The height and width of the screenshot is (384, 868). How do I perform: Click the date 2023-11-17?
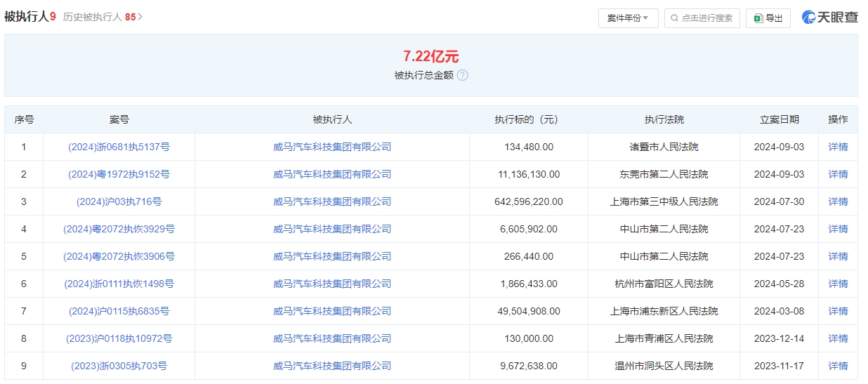(780, 366)
